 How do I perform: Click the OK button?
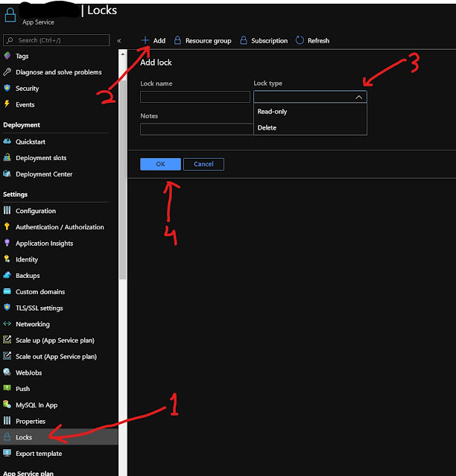[x=160, y=164]
